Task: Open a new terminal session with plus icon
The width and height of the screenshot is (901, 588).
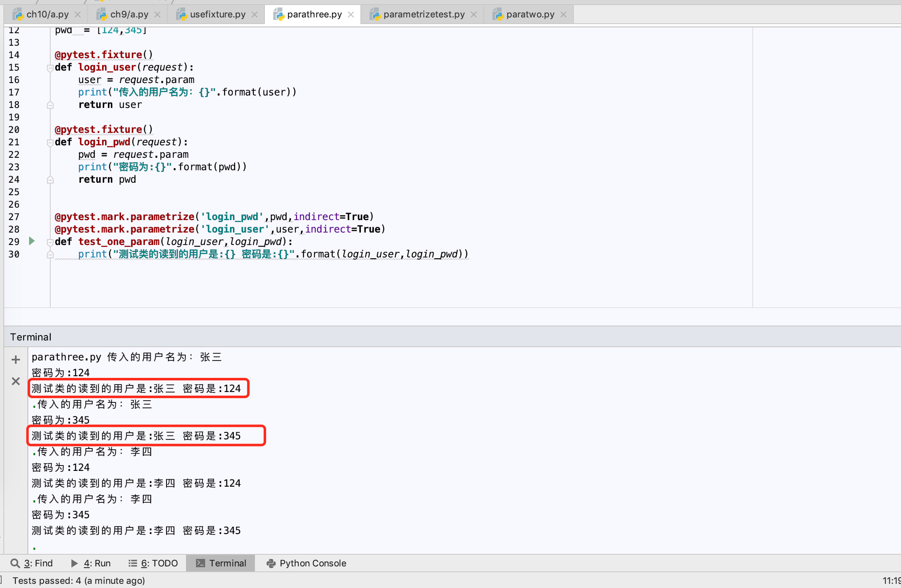Action: 15,360
